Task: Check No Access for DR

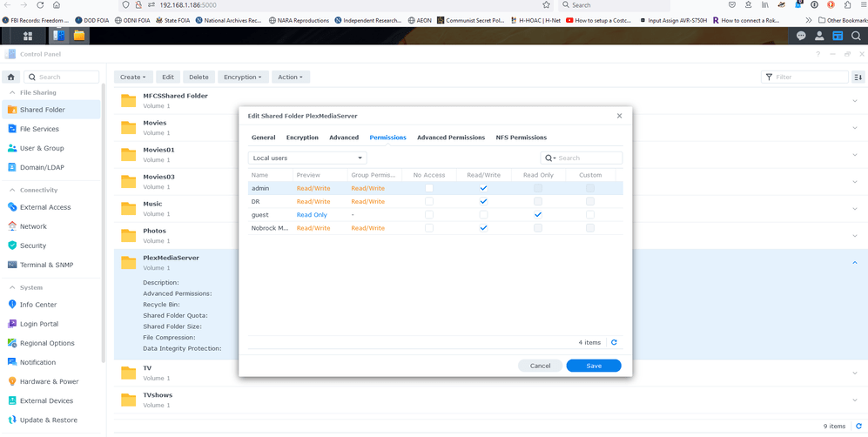Action: click(x=429, y=201)
